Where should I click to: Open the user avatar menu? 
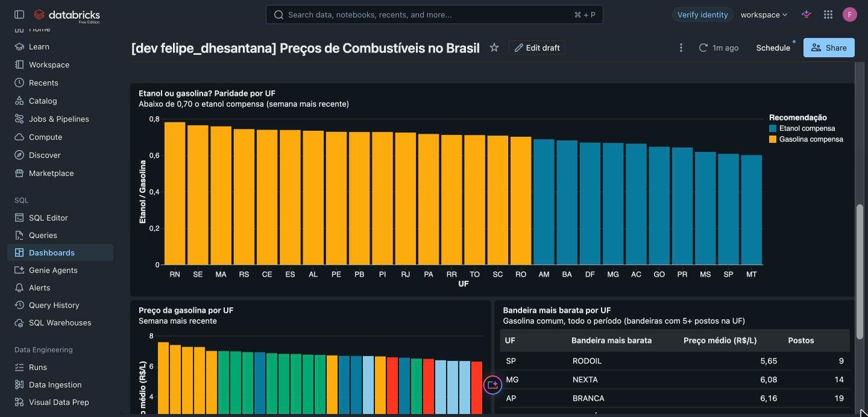[x=850, y=14]
